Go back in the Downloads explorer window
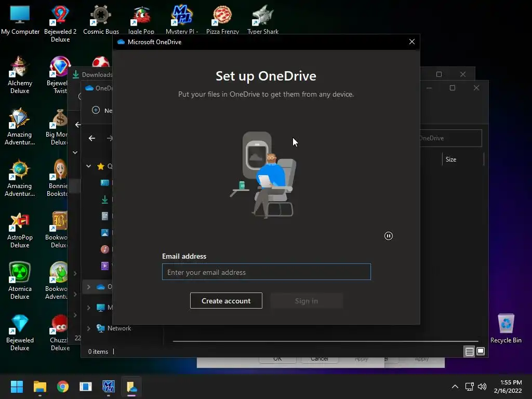 (x=78, y=125)
